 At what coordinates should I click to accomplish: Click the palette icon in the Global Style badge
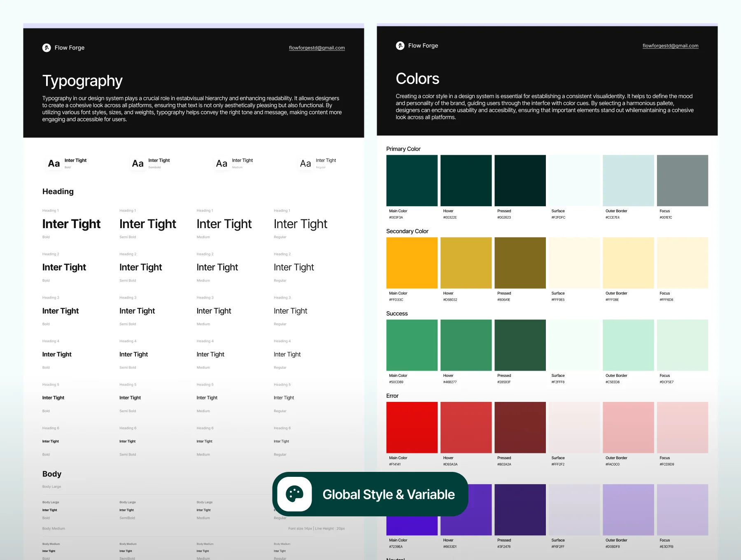294,494
